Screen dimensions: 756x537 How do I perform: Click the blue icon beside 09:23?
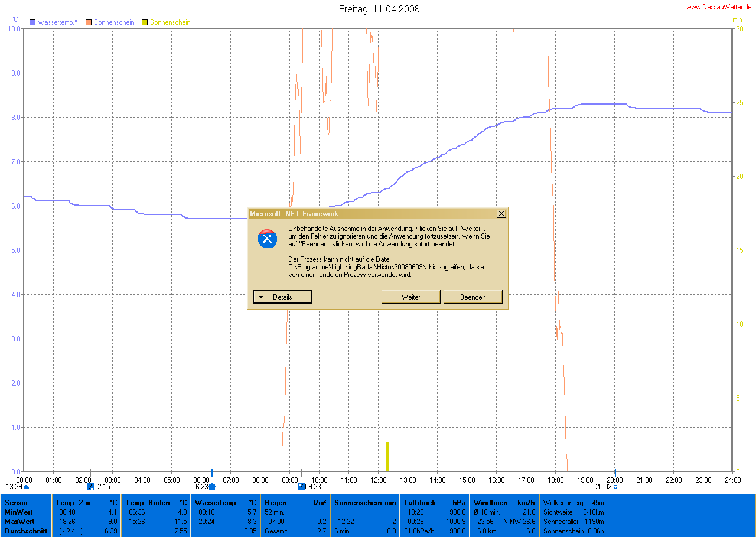(x=301, y=487)
